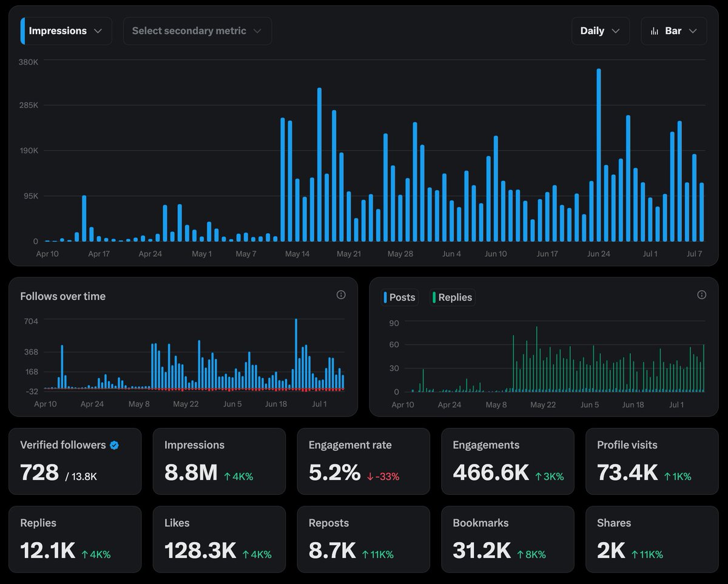Click the blue verified badge next to Verified followers

[x=113, y=445]
